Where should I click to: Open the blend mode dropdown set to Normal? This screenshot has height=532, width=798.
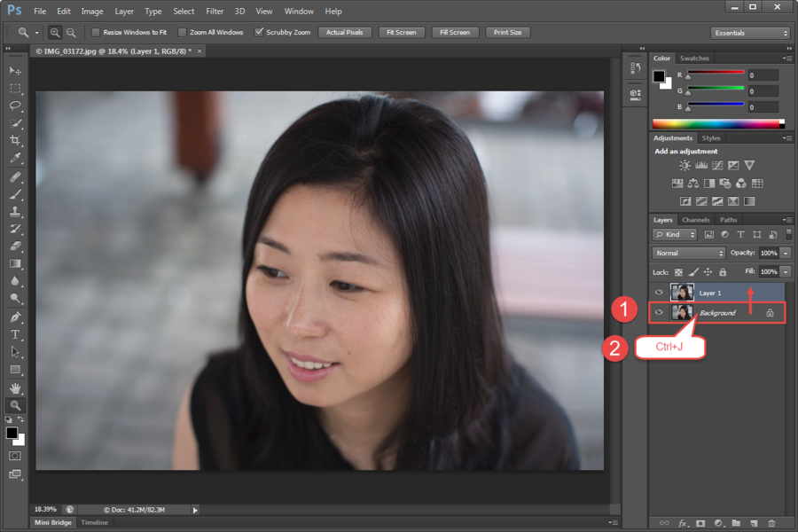pos(688,253)
